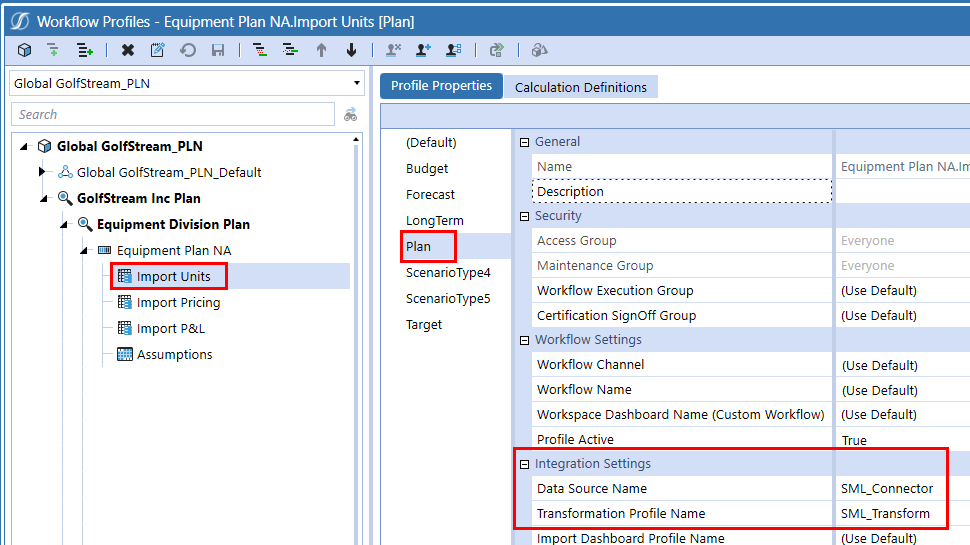Click the Description property row

682,191
